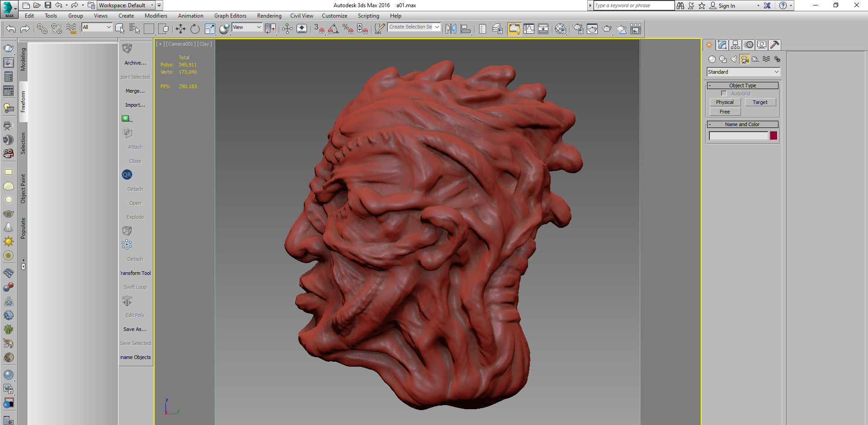Click the Clay viewport shading label
The height and width of the screenshot is (425, 868).
coord(204,44)
